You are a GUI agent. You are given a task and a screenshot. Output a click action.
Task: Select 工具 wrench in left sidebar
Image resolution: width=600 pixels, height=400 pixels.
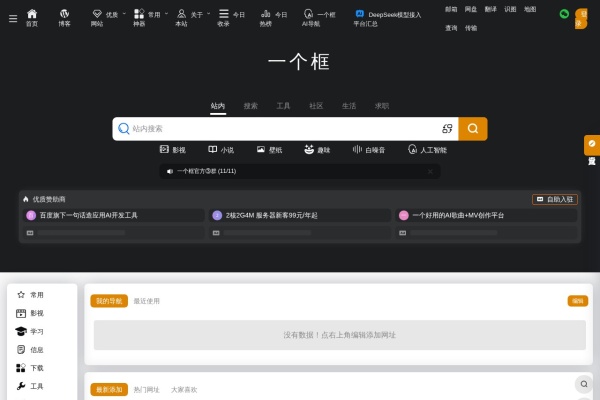click(30, 386)
